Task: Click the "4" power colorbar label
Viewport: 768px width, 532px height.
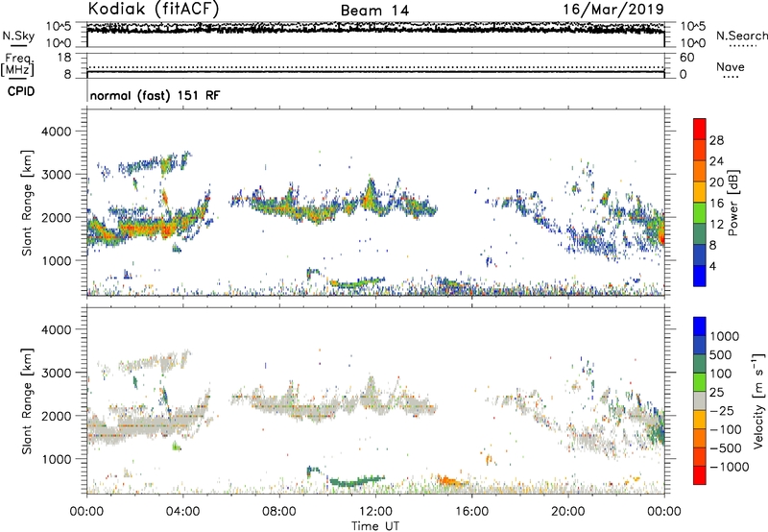Action: (x=712, y=267)
